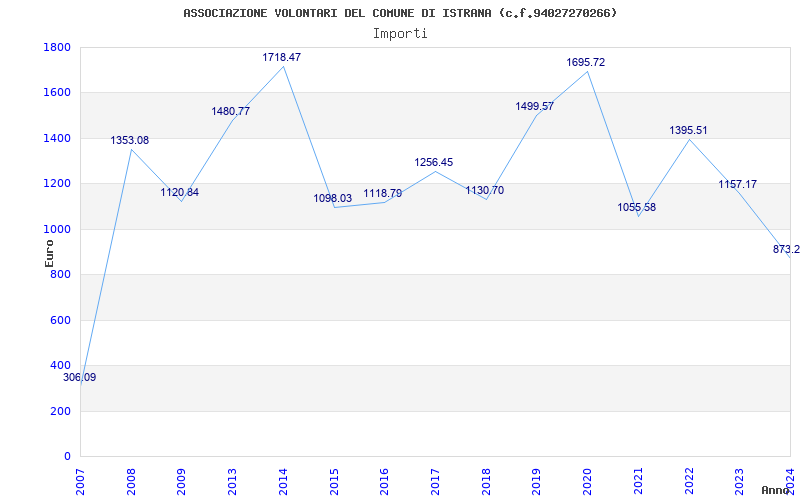This screenshot has width=800, height=500.
Task: Click the 1055.58 data label
Action: tap(637, 208)
